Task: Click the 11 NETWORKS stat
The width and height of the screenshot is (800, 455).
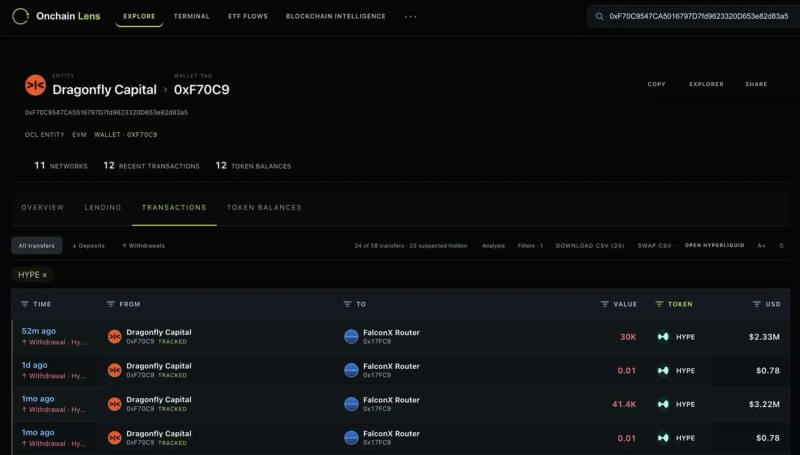Action: click(61, 166)
